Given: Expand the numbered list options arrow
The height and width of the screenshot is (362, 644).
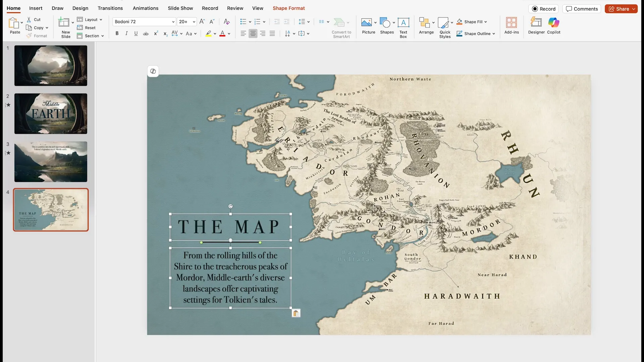Looking at the screenshot, I should coord(264,22).
